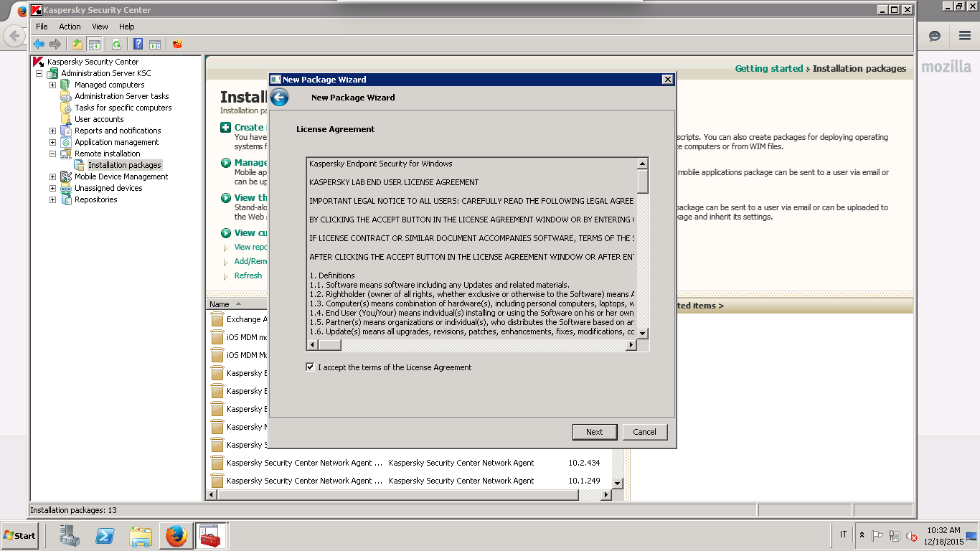The width and height of the screenshot is (980, 551).
Task: Click the license text scroll up arrow
Action: coord(643,164)
